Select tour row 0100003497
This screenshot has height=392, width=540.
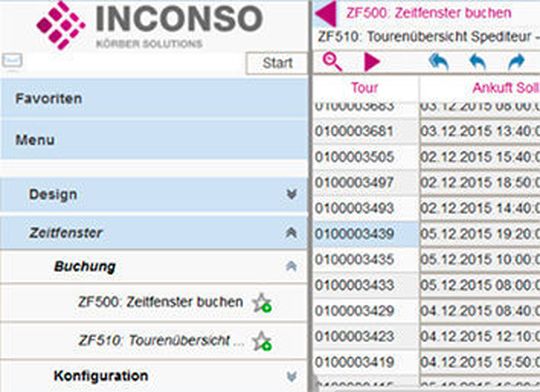pos(365,182)
